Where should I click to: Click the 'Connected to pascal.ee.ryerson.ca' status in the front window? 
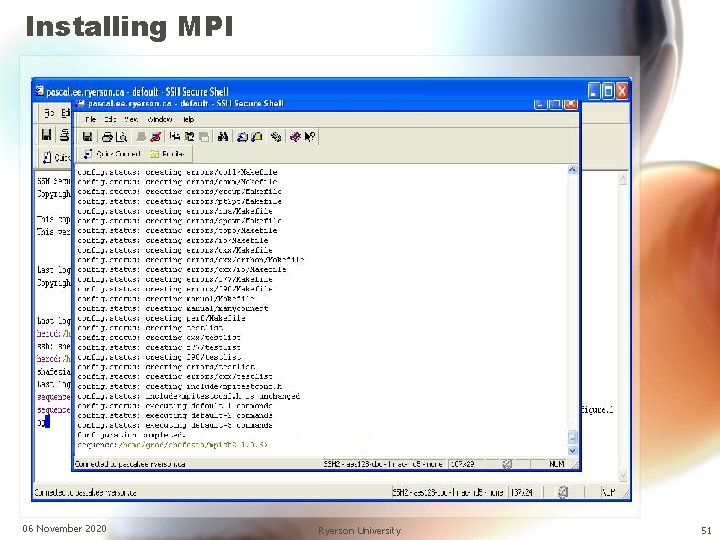tap(130, 464)
